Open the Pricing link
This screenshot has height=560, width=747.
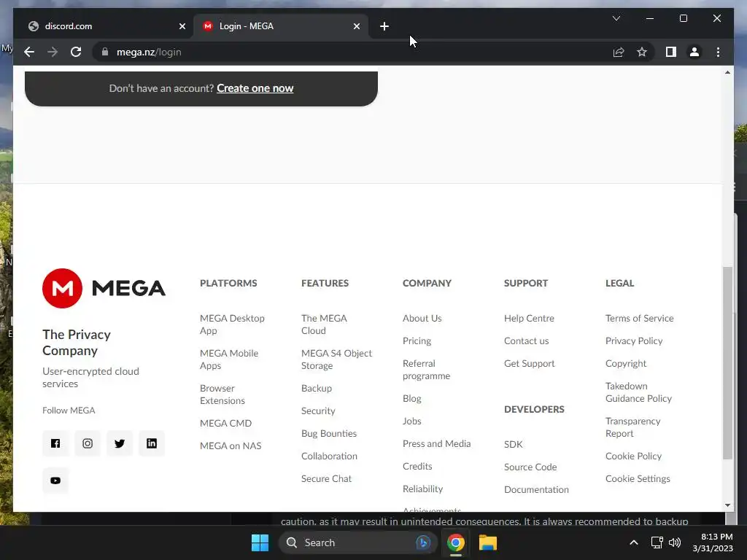[x=417, y=341]
